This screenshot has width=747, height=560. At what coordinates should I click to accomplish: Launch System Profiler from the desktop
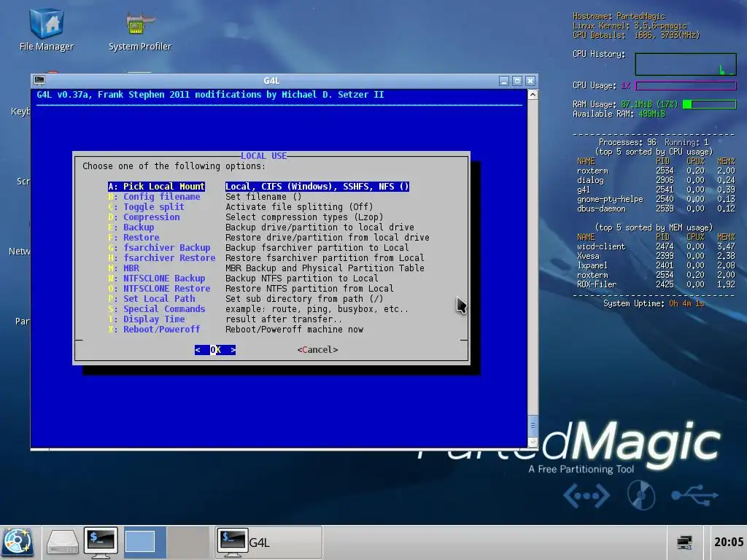click(139, 31)
